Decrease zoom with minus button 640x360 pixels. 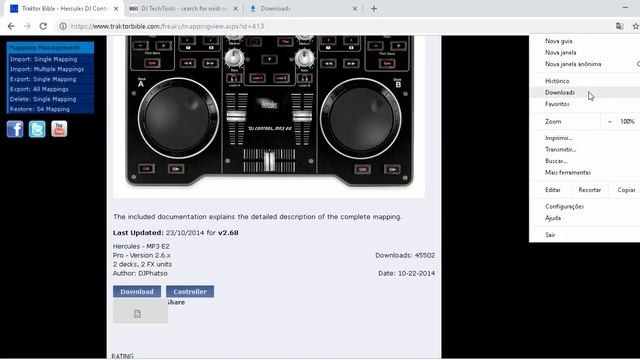(x=610, y=122)
